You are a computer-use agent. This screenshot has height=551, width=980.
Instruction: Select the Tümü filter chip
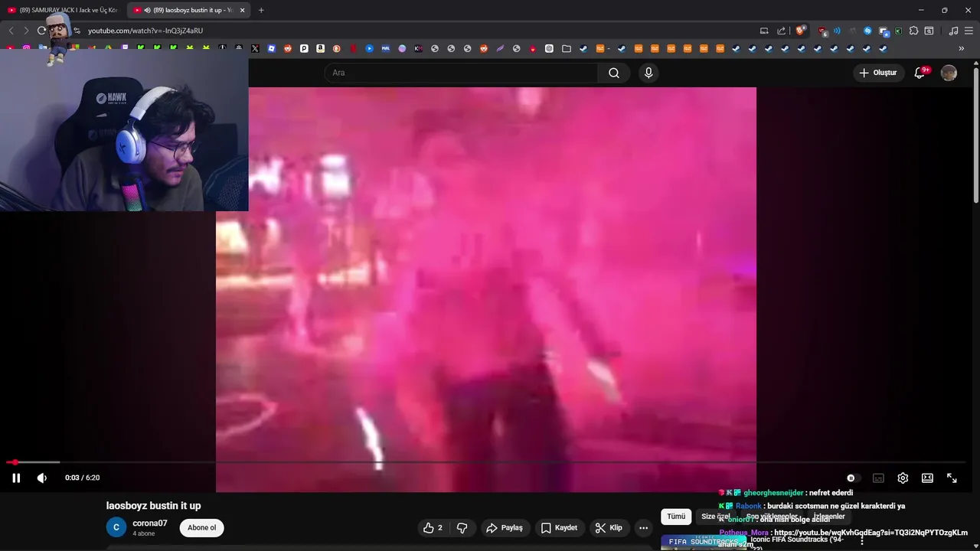coord(676,517)
